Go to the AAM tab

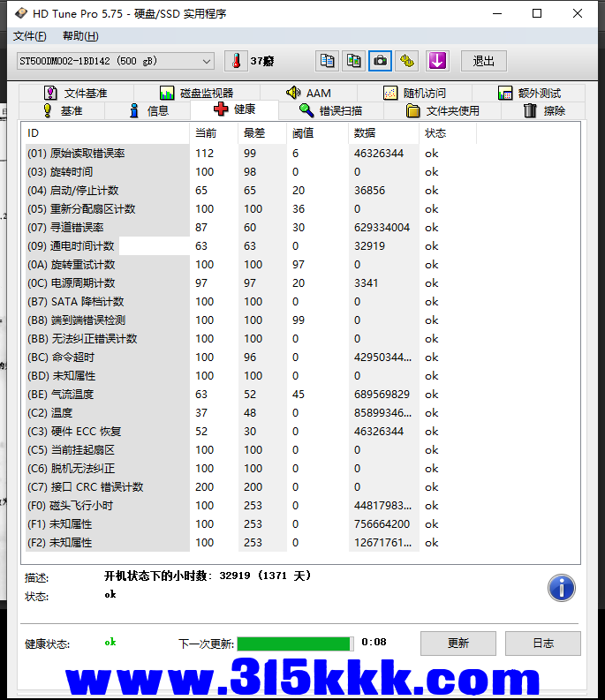(x=308, y=93)
